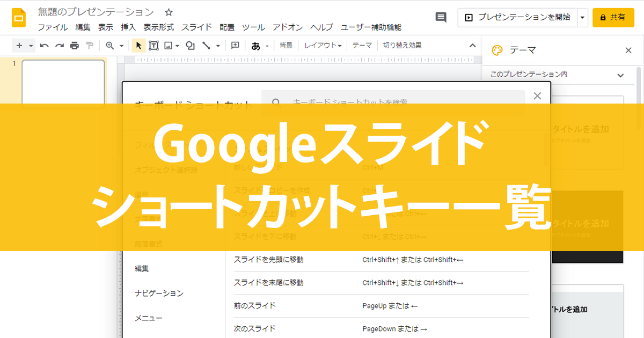Screen dimensions: 644x338
Task: Click プレゼンテーションを開始 button
Action: [x=517, y=17]
